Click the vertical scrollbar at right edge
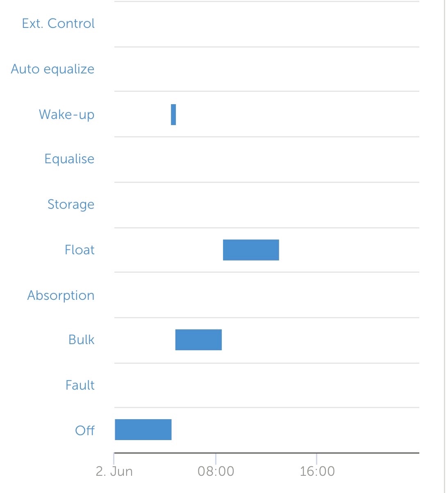448x493 pixels. point(444,246)
